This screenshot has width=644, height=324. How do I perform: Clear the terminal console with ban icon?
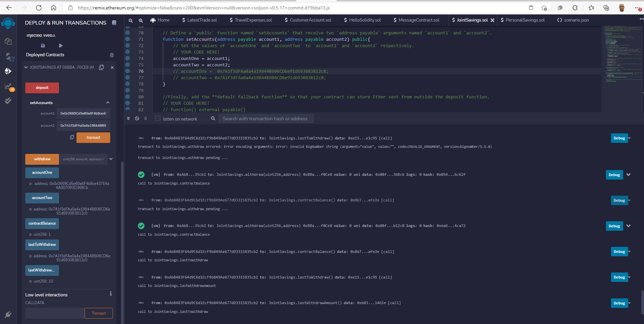click(x=137, y=118)
